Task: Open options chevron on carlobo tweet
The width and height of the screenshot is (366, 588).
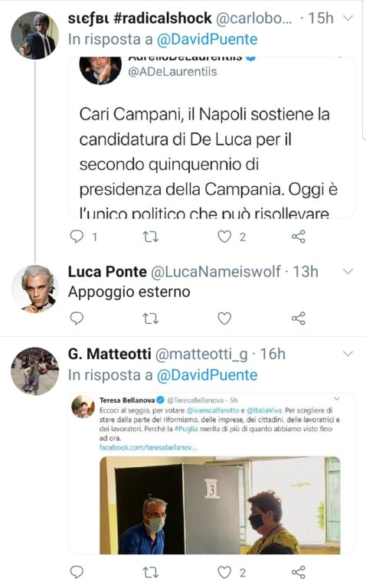Action: 348,18
